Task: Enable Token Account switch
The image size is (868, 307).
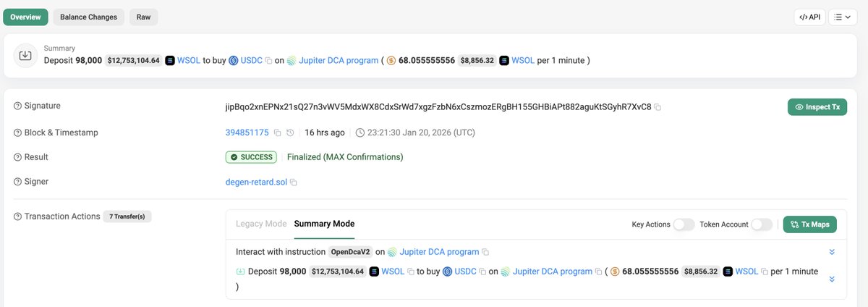Action: 762,224
